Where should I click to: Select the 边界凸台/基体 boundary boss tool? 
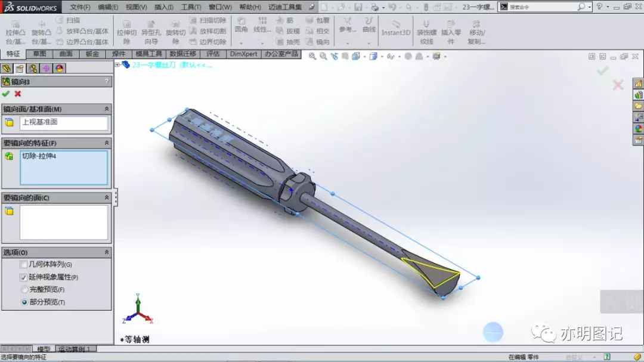click(82, 42)
